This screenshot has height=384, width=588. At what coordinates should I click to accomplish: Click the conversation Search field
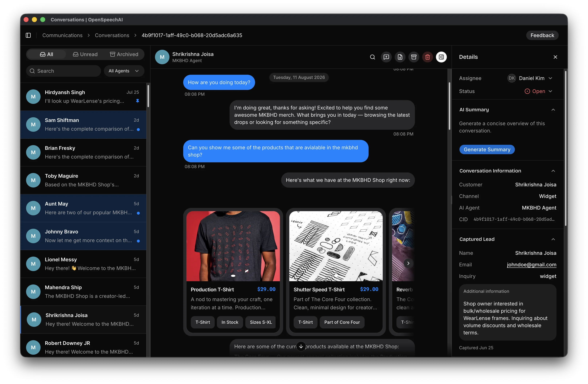point(64,71)
